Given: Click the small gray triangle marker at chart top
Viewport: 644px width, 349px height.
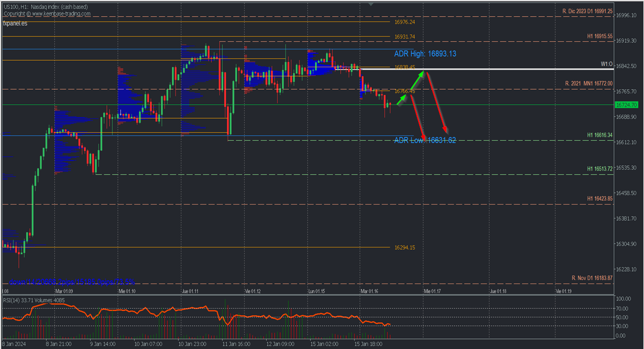Looking at the screenshot, I should [x=370, y=3].
